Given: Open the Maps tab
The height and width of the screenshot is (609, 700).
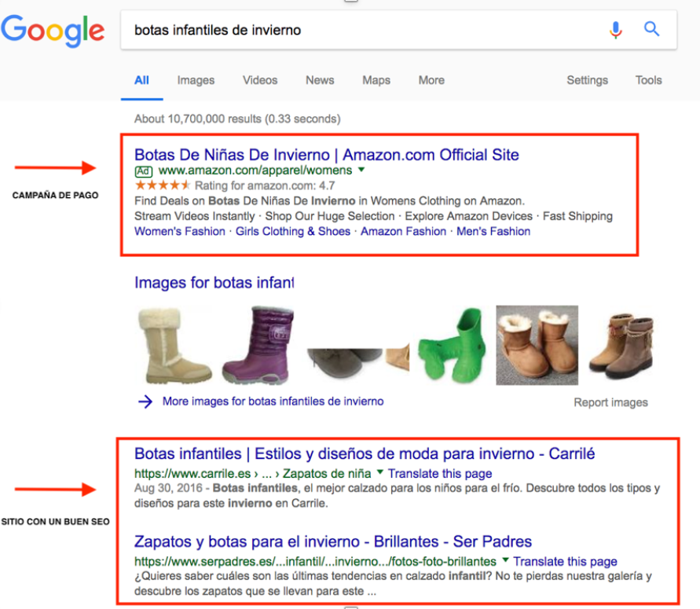Looking at the screenshot, I should pos(376,80).
